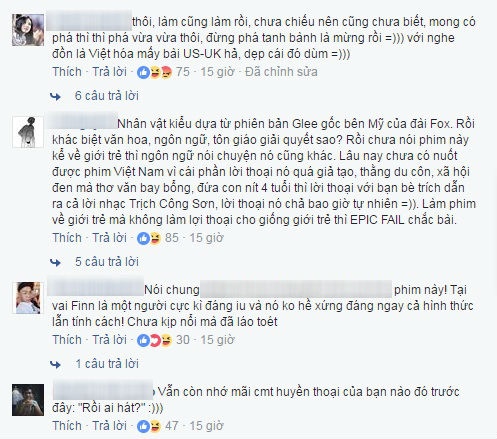Expand the '6 câu trả lời' replies
This screenshot has width=497, height=439.
[107, 96]
